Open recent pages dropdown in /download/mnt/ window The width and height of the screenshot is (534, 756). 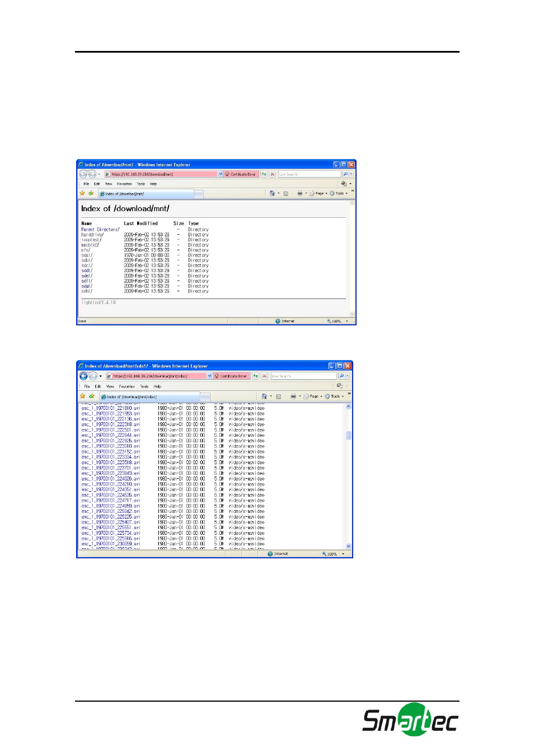tap(99, 174)
